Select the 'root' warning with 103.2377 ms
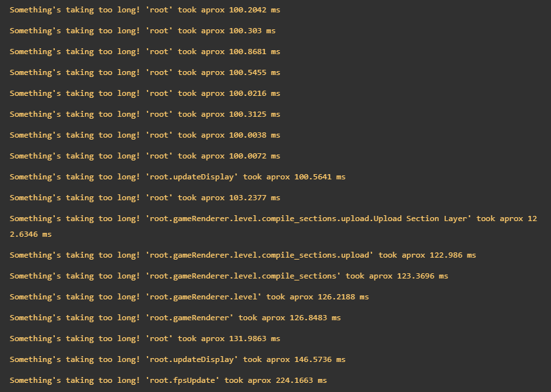The width and height of the screenshot is (551, 392). [144, 198]
